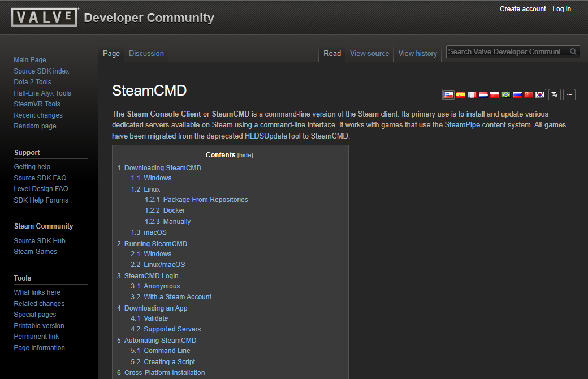
Task: Click Create account
Action: click(x=523, y=9)
